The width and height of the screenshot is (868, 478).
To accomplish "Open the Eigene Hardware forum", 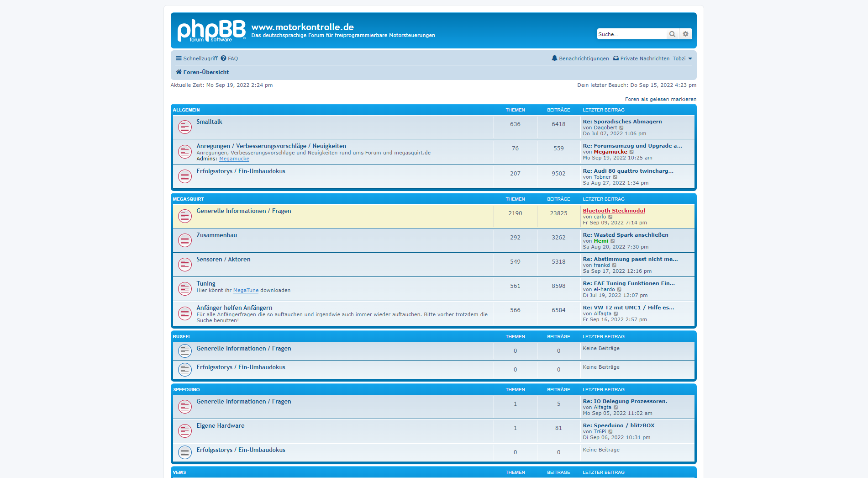I will tap(220, 426).
